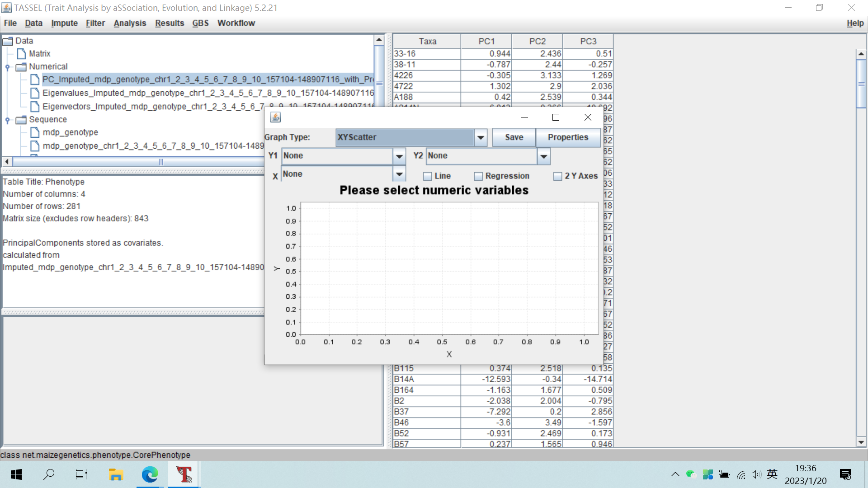This screenshot has height=488, width=868.
Task: Click the mdp_genotype file icon
Action: coord(34,132)
